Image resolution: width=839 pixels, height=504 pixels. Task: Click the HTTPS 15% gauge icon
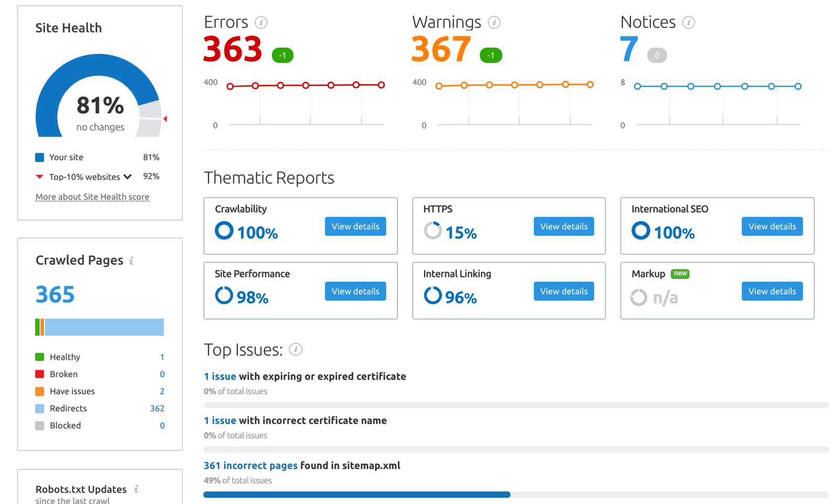coord(432,231)
